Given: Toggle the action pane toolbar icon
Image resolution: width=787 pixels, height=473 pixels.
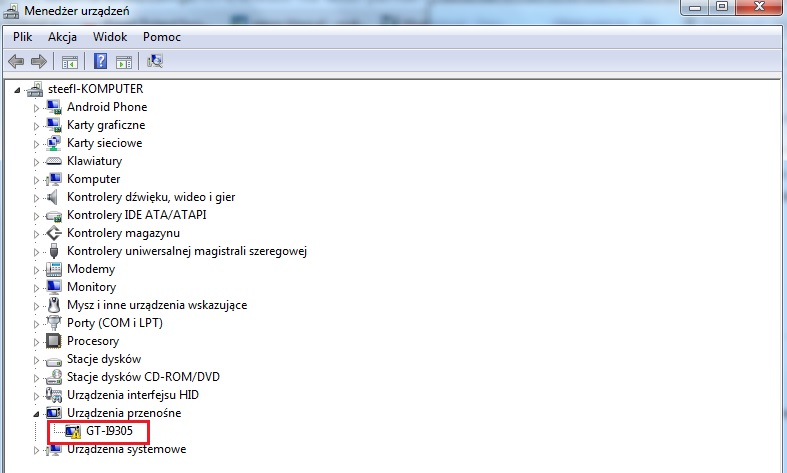Looking at the screenshot, I should point(123,62).
